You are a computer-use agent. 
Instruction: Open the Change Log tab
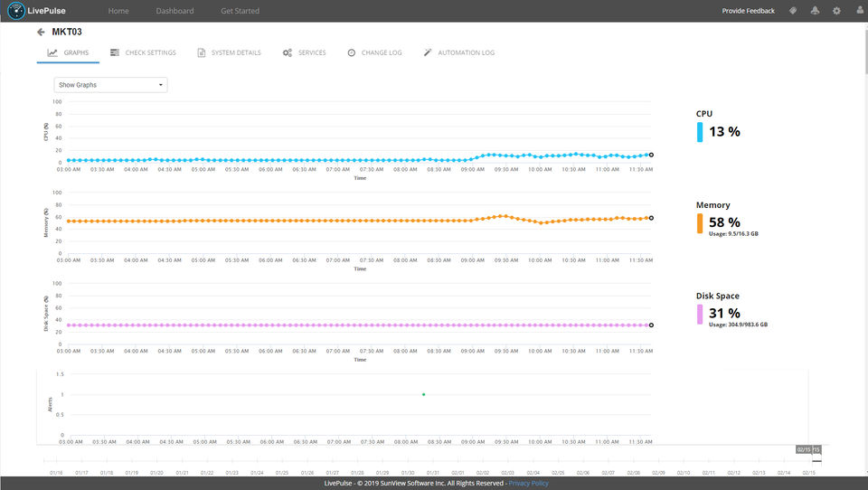pyautogui.click(x=374, y=52)
